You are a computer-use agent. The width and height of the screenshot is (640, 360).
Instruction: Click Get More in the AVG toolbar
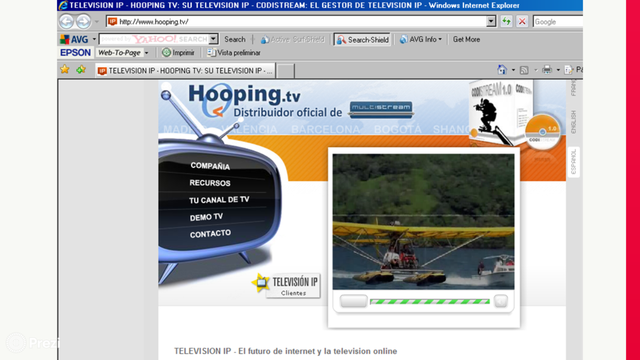coord(466,40)
